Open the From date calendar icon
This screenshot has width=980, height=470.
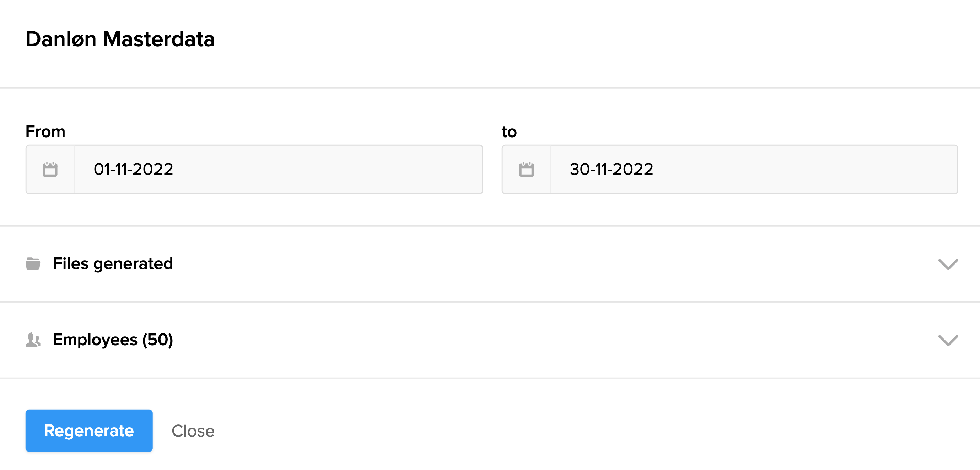pyautogui.click(x=50, y=169)
